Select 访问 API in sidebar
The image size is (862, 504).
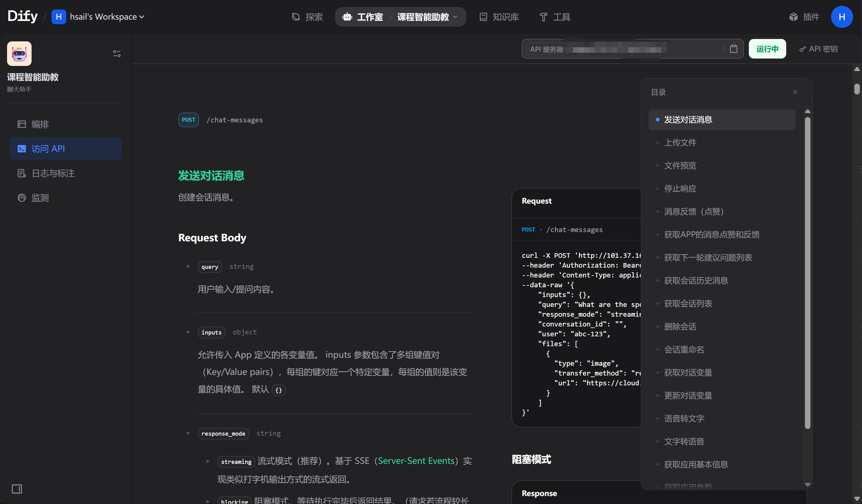tap(65, 149)
